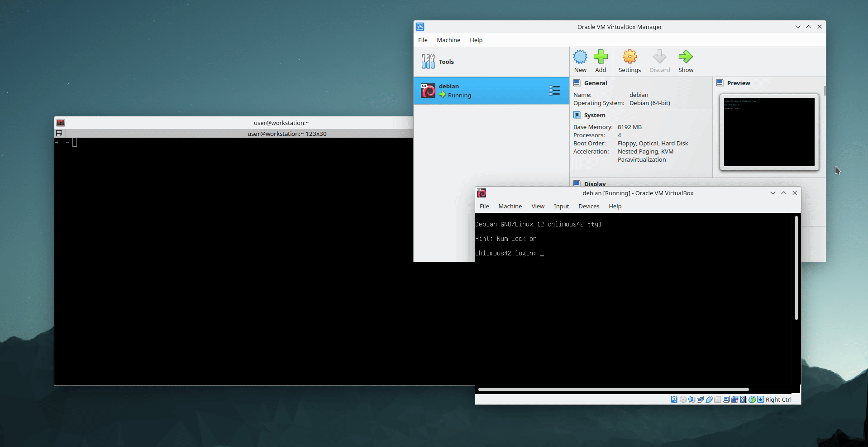This screenshot has height=447, width=868.
Task: Click the display status icon in VM
Action: tap(726, 399)
